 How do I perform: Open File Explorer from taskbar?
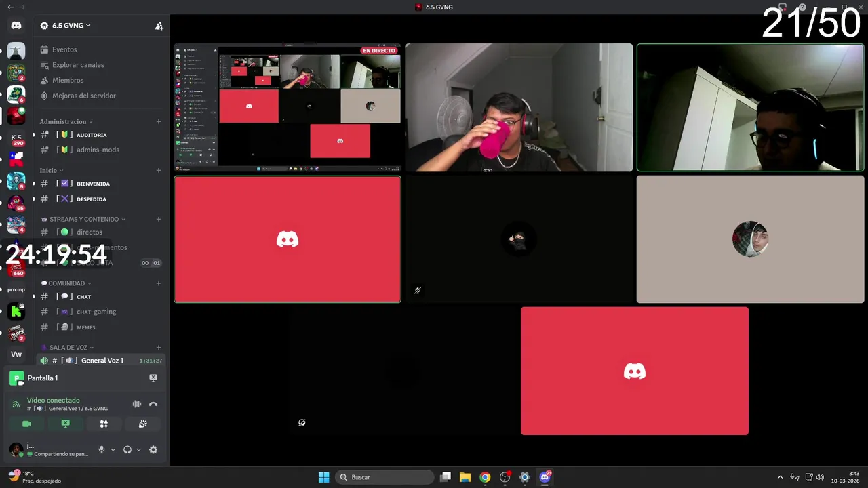[465, 477]
